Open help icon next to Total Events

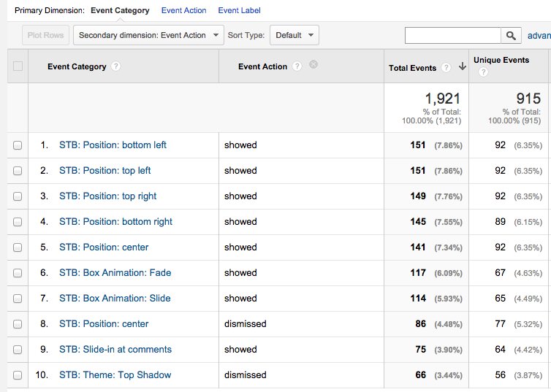click(x=446, y=68)
